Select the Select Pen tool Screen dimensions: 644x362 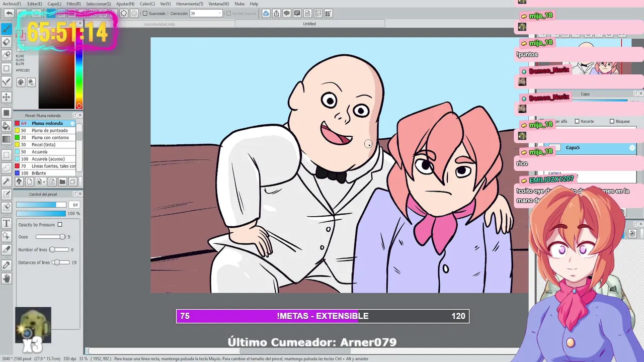7,194
